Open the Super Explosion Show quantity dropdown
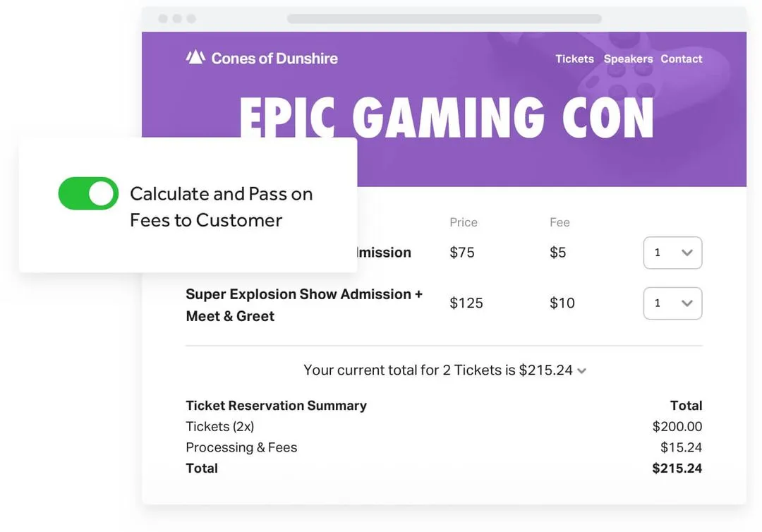762x532 pixels. tap(672, 303)
